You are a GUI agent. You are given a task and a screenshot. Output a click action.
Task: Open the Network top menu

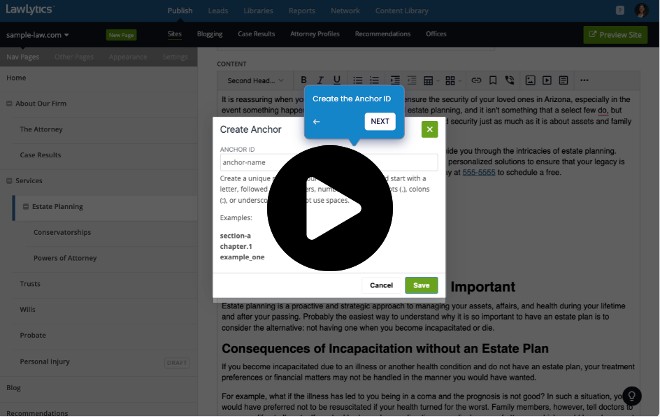click(x=345, y=11)
